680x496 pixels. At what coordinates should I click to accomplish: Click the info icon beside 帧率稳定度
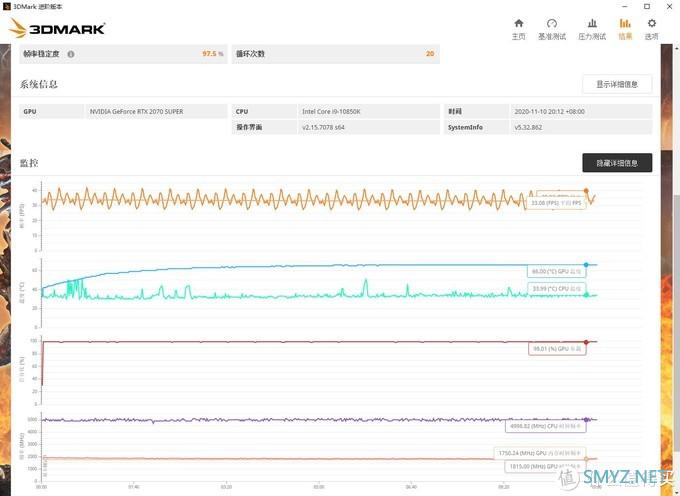[71, 54]
